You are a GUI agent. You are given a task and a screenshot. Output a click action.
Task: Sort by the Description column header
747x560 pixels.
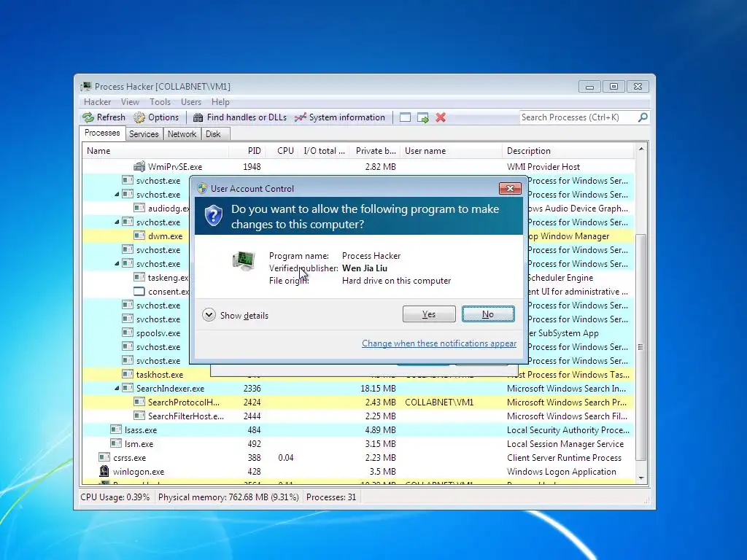point(568,151)
